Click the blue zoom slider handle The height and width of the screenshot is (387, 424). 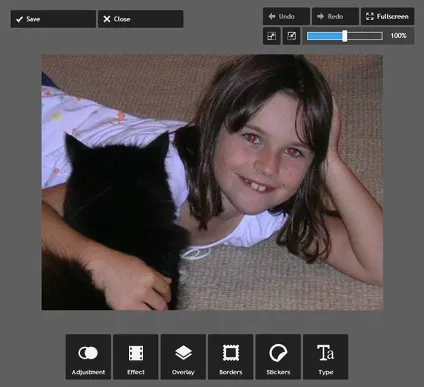(345, 36)
